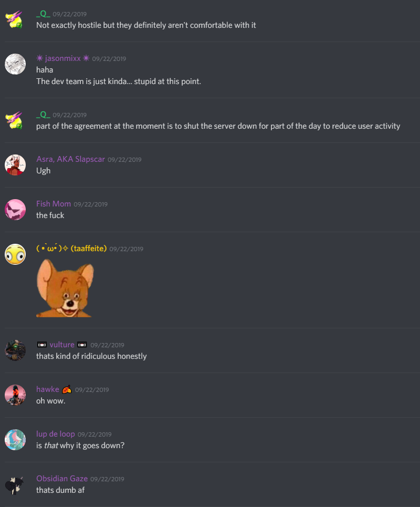
Task: Click Asra, AKA Slapscar's avatar picture
Action: (15, 165)
